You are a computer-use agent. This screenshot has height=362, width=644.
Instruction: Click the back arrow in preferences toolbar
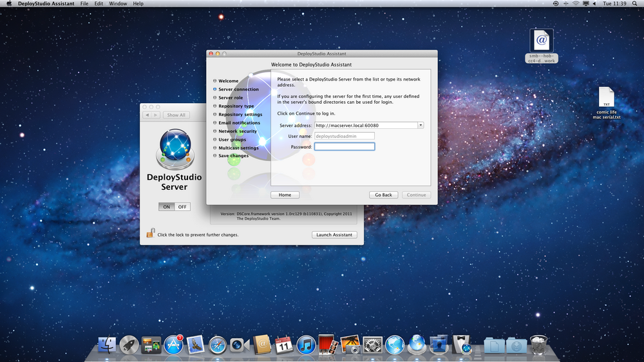pos(147,115)
